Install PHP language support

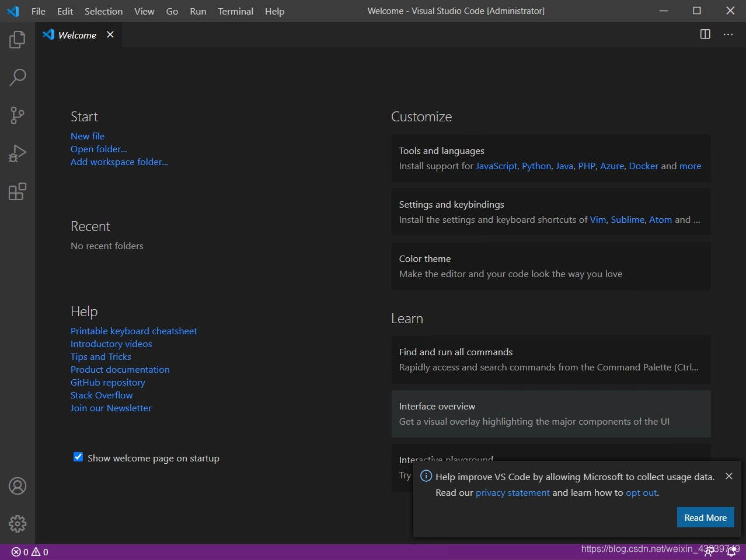587,166
